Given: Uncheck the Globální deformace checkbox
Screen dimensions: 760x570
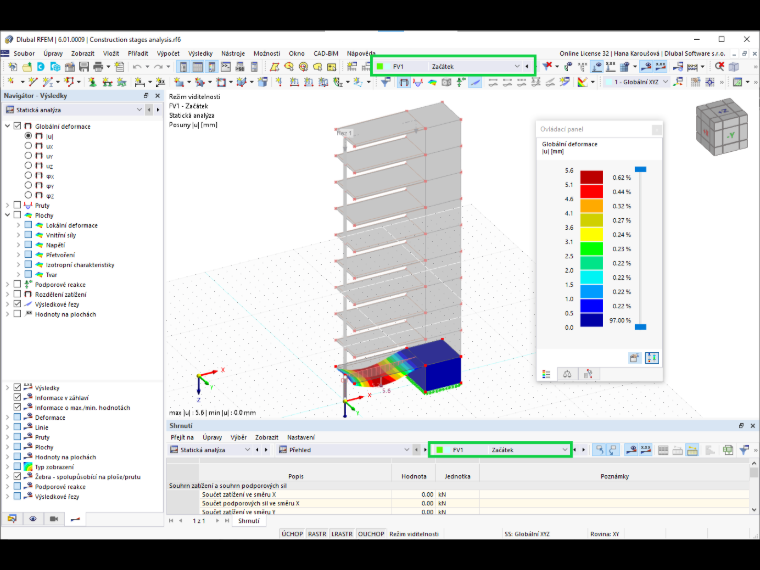Looking at the screenshot, I should pyautogui.click(x=17, y=126).
